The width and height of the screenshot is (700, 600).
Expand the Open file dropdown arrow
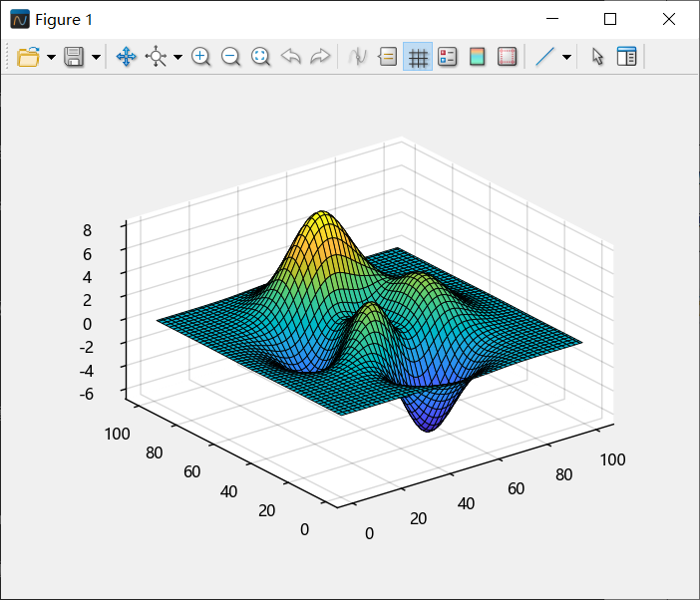(51, 58)
